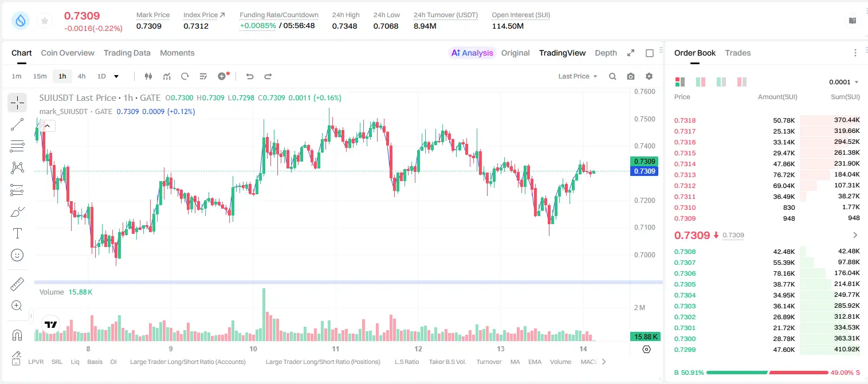Open the 0.0001 price precision dropdown

pyautogui.click(x=844, y=82)
